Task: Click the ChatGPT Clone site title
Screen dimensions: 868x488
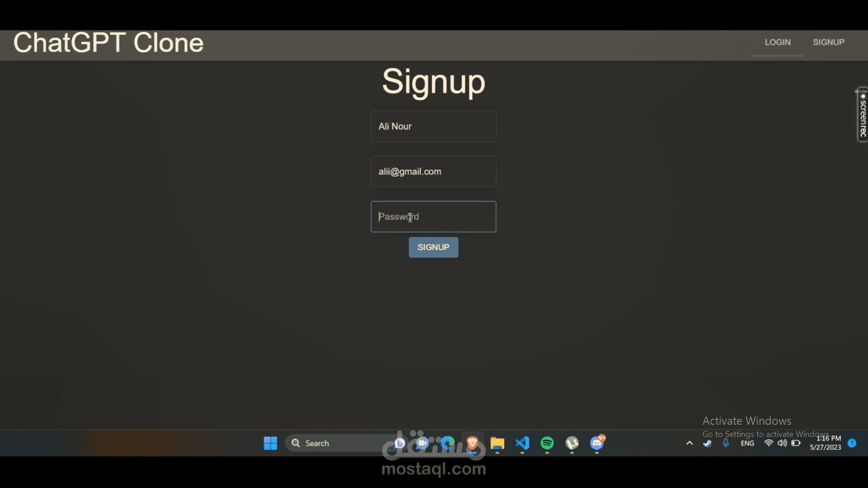Action: click(108, 43)
